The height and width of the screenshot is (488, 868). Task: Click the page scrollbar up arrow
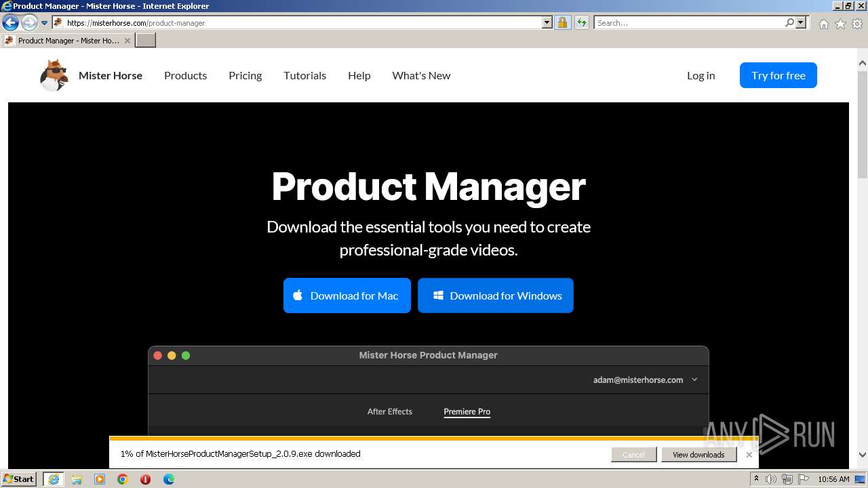click(x=863, y=64)
